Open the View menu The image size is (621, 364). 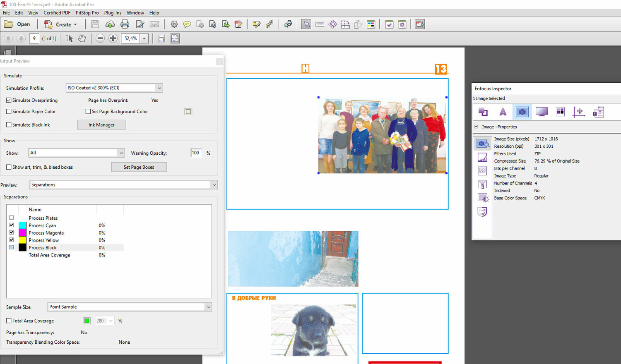coord(33,13)
